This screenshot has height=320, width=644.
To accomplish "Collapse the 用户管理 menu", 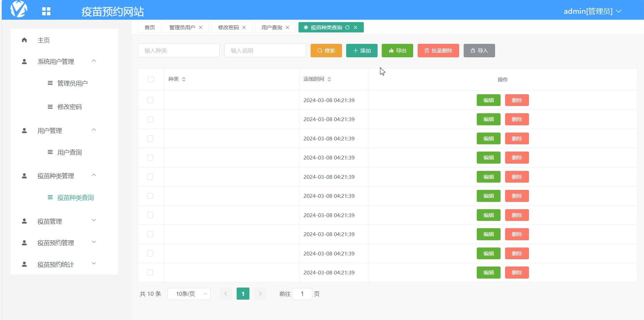I will (94, 130).
